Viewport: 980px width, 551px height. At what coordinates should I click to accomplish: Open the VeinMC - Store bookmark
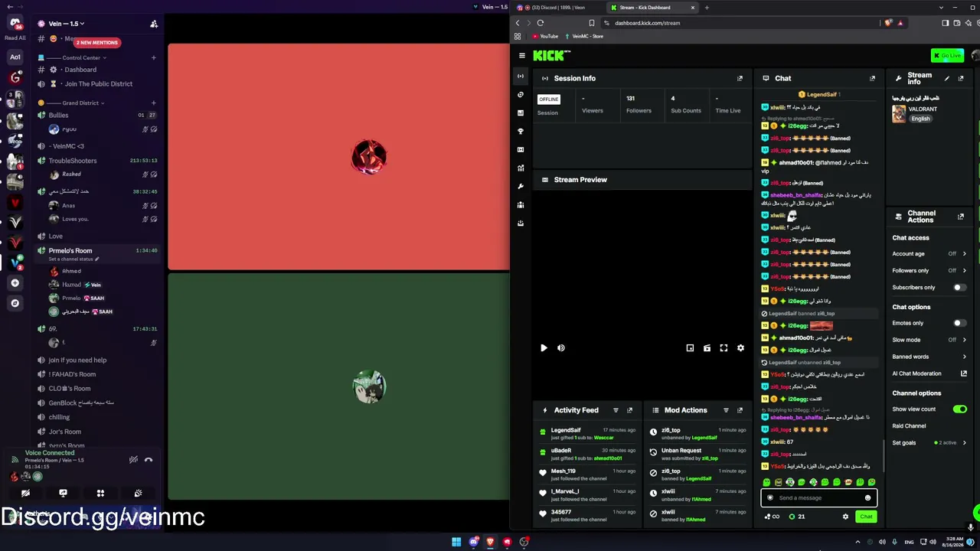tap(584, 37)
